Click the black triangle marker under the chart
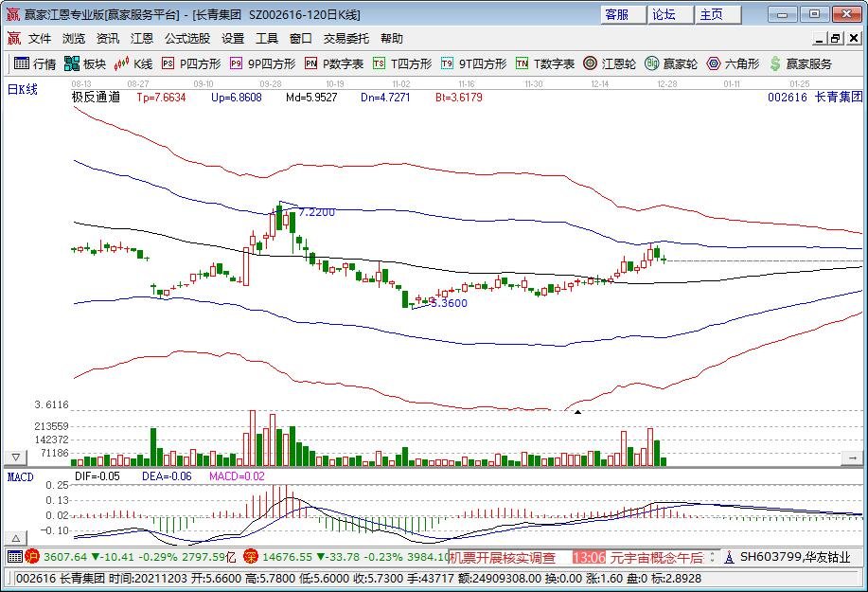 click(577, 412)
